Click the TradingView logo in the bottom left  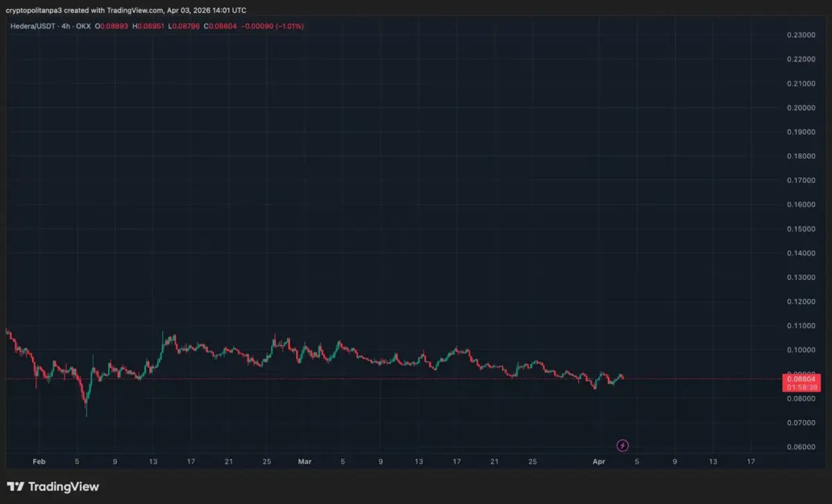52,487
